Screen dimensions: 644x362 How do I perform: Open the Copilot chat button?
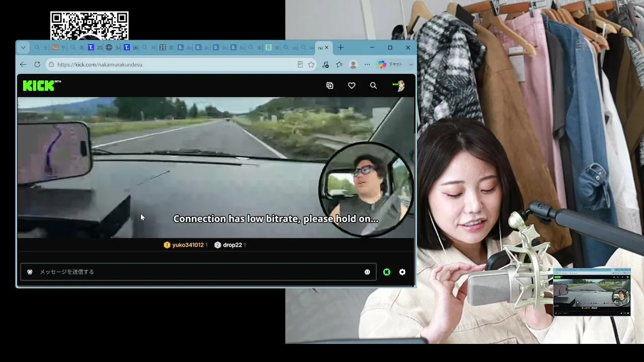[390, 64]
